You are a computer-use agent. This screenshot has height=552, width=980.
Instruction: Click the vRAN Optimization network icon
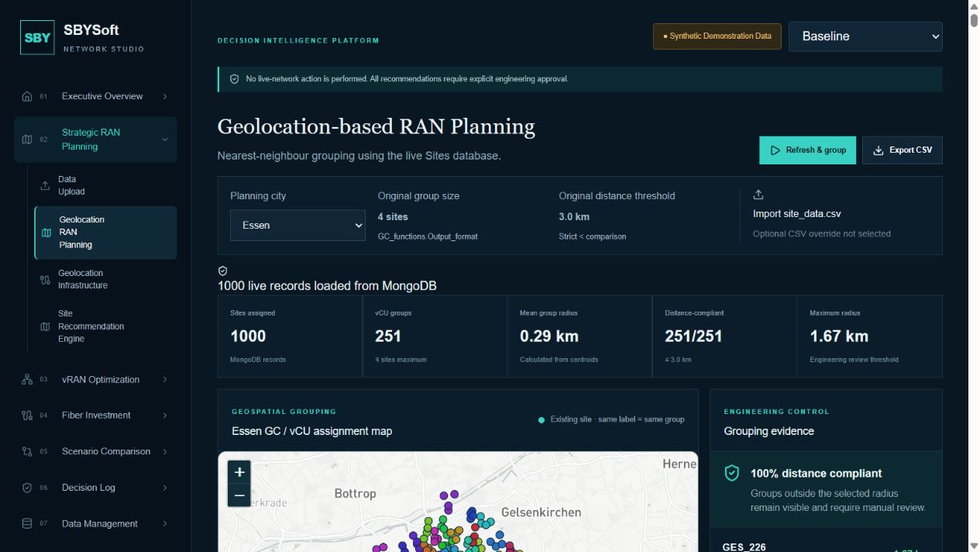(27, 380)
